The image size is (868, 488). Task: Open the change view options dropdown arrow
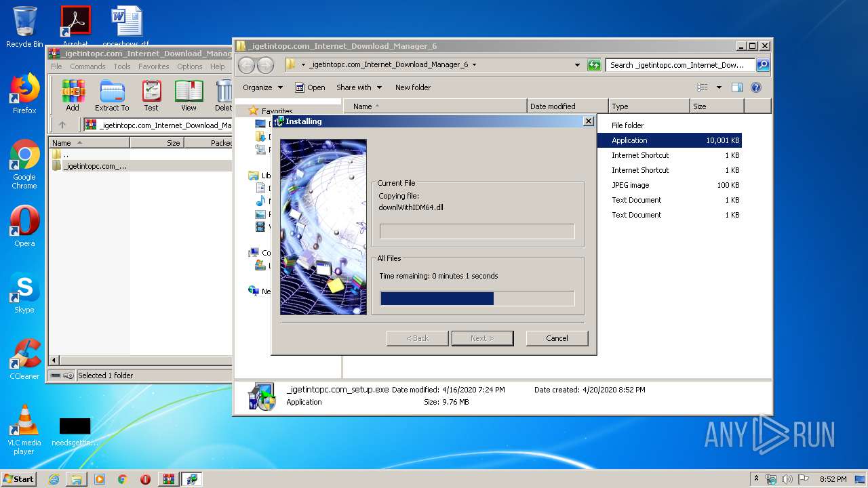pyautogui.click(x=719, y=87)
